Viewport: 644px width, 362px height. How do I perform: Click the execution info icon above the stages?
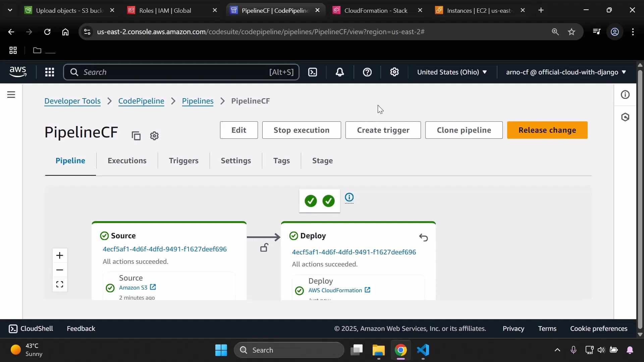(350, 198)
